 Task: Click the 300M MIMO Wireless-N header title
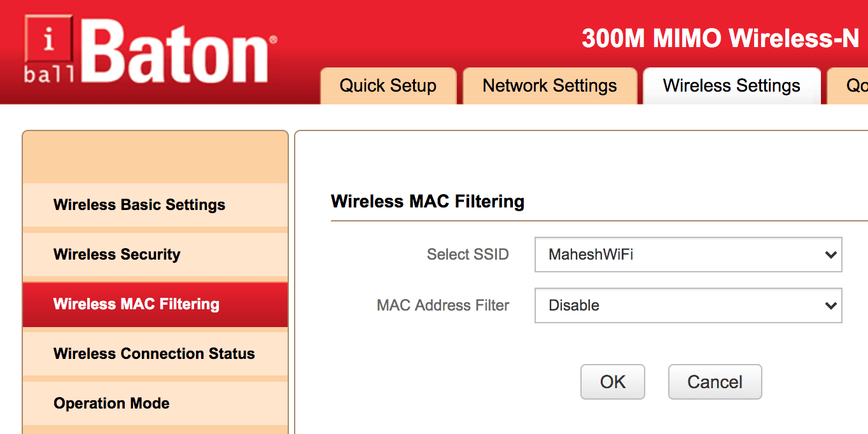tap(720, 39)
